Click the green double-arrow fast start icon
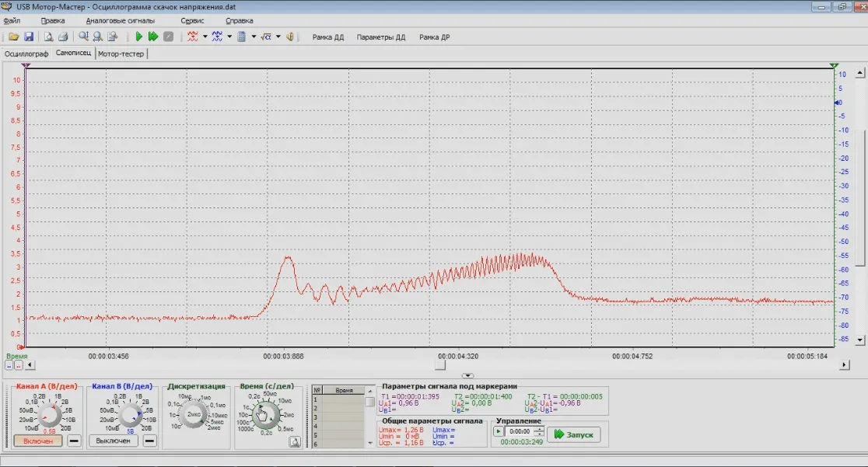This screenshot has height=467, width=868. (153, 37)
